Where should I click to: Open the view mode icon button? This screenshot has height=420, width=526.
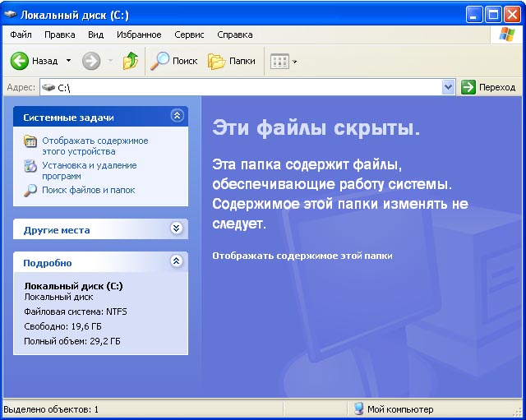pyautogui.click(x=279, y=61)
